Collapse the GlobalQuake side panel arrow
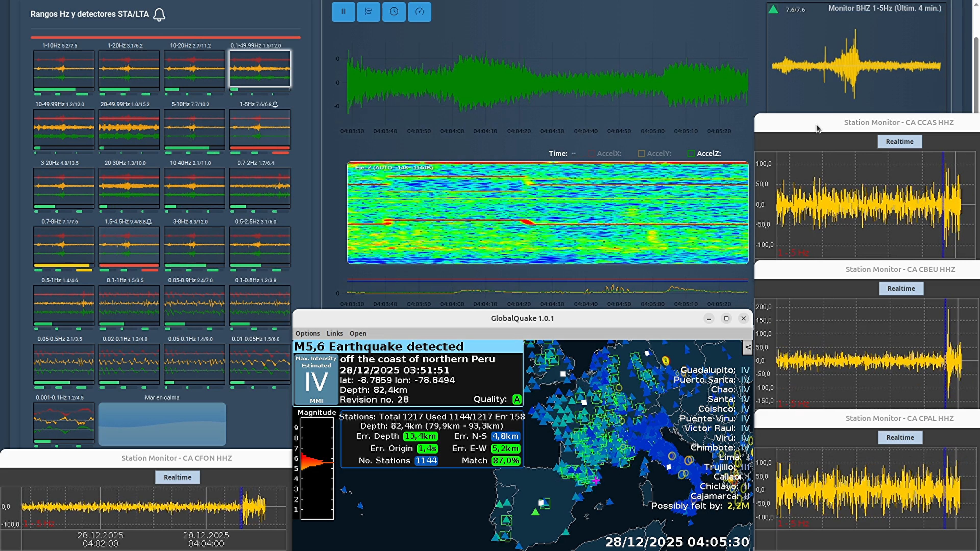 coord(748,347)
